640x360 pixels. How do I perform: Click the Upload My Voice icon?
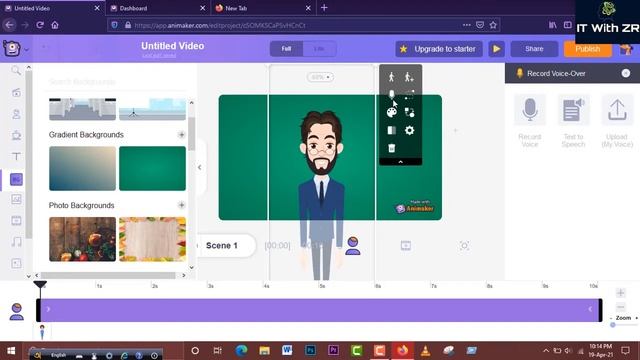click(x=617, y=110)
